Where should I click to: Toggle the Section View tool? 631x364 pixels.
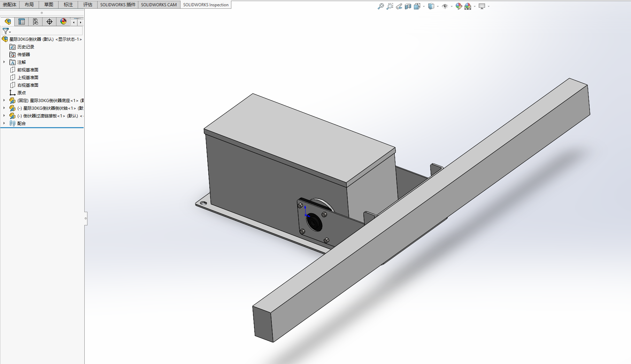point(408,6)
